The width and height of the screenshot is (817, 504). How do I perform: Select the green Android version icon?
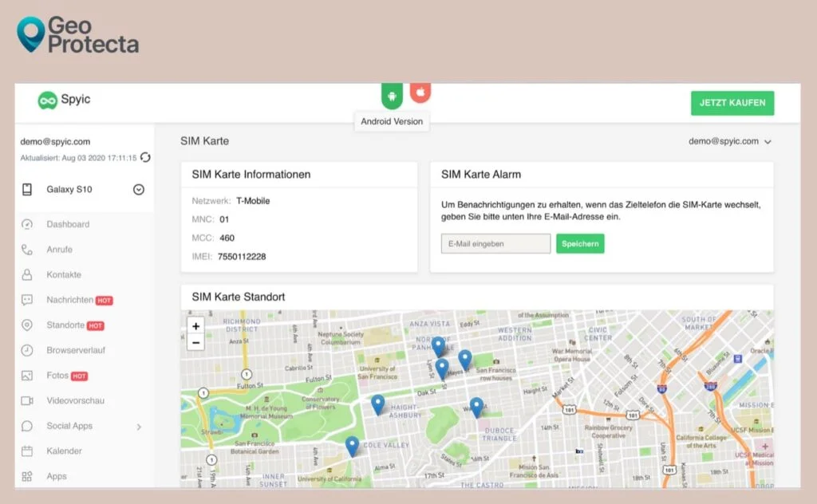[392, 96]
